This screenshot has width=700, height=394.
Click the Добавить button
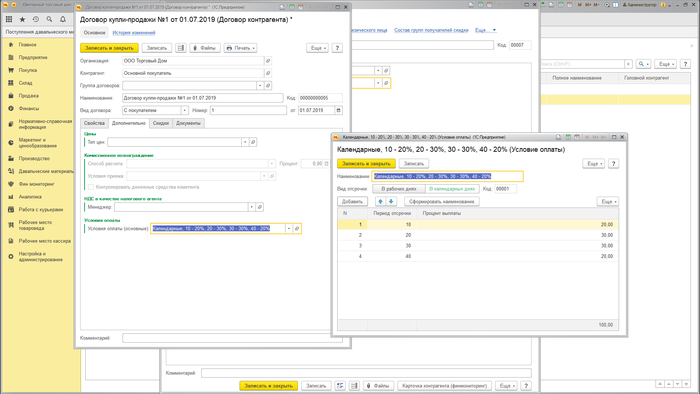click(x=352, y=202)
